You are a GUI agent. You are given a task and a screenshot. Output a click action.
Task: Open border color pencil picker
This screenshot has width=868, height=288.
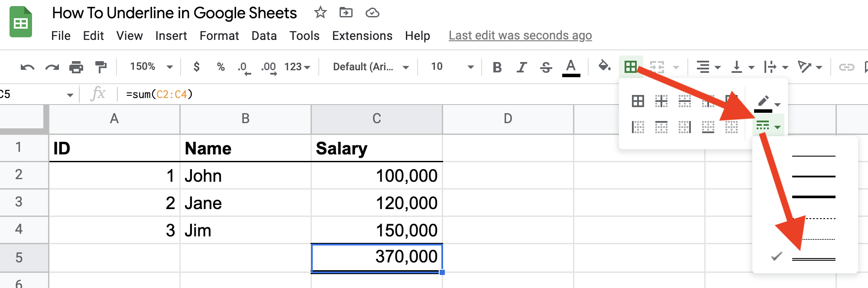pyautogui.click(x=768, y=103)
